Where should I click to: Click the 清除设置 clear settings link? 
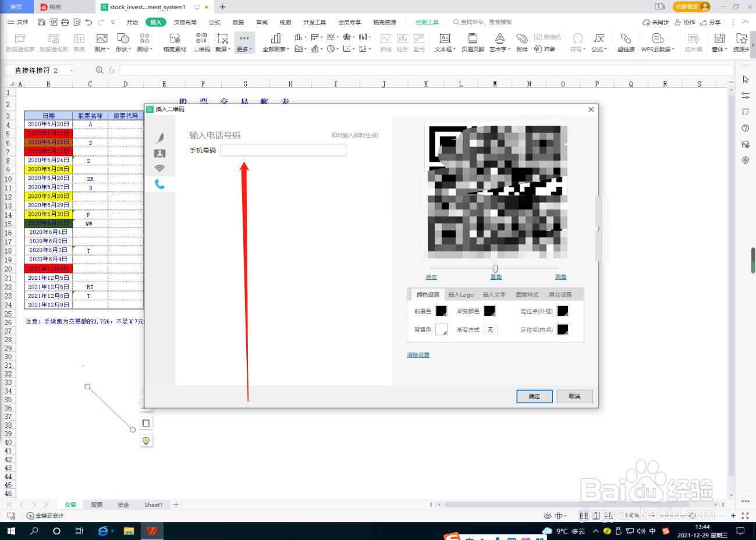418,355
